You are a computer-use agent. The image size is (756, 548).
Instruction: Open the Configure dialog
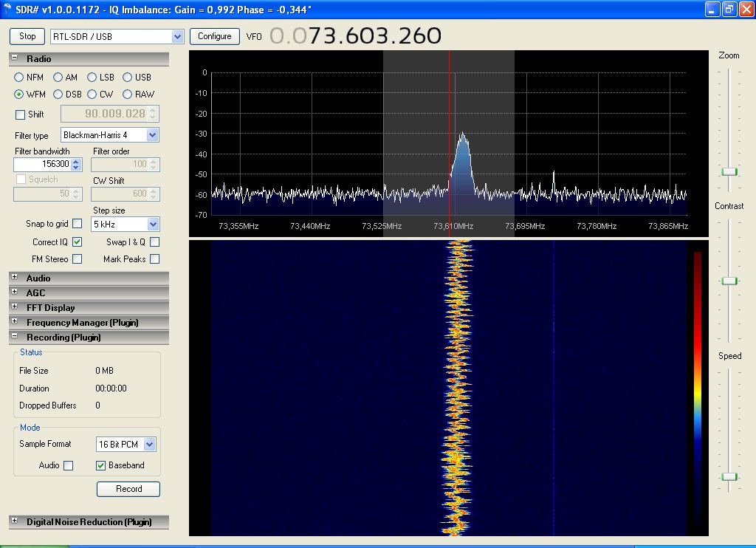(x=214, y=35)
